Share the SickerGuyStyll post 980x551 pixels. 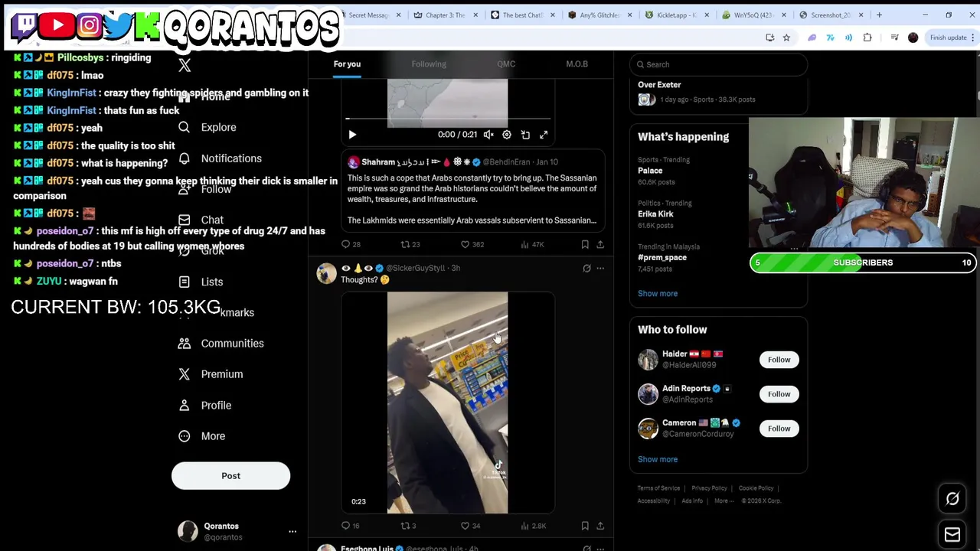600,526
